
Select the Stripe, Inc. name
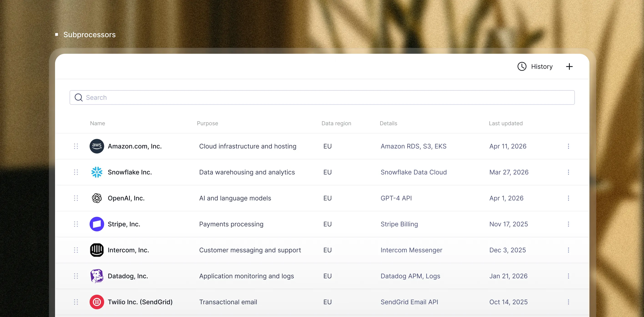(124, 224)
